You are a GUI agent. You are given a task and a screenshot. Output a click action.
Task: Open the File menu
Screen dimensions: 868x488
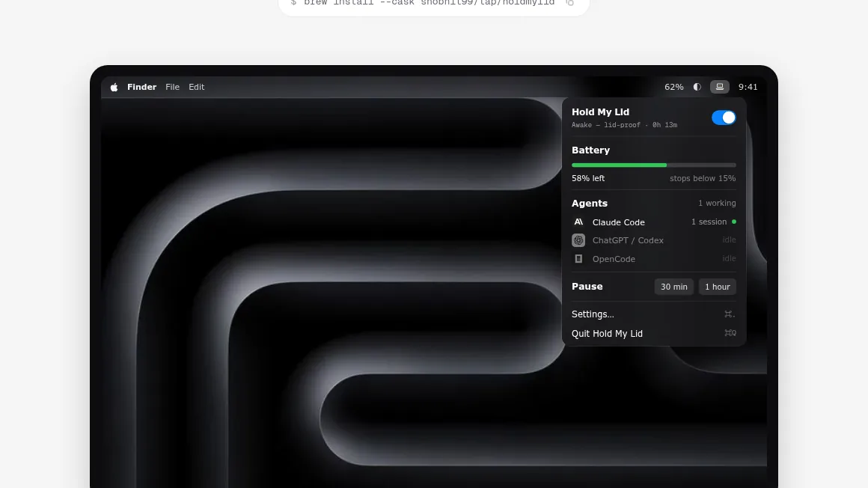(x=172, y=87)
